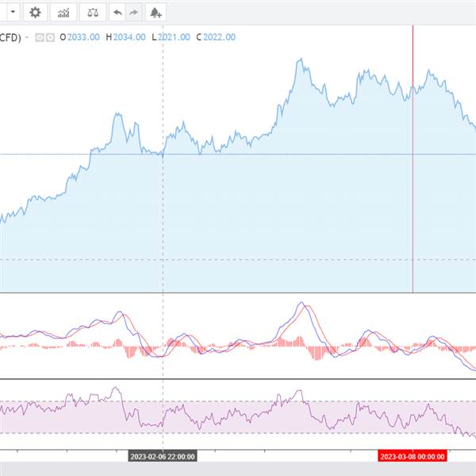Open the Indicators chart icon
Screen dimensions: 476x476
point(63,12)
